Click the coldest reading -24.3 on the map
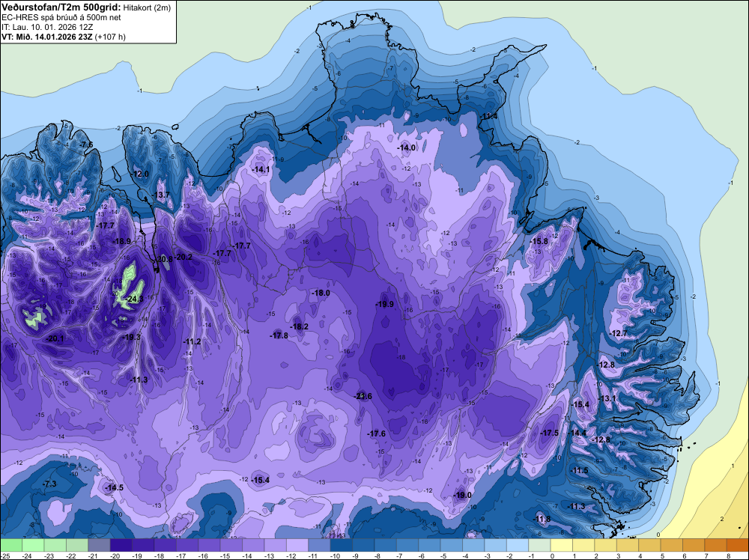The image size is (749, 560). pos(133,299)
